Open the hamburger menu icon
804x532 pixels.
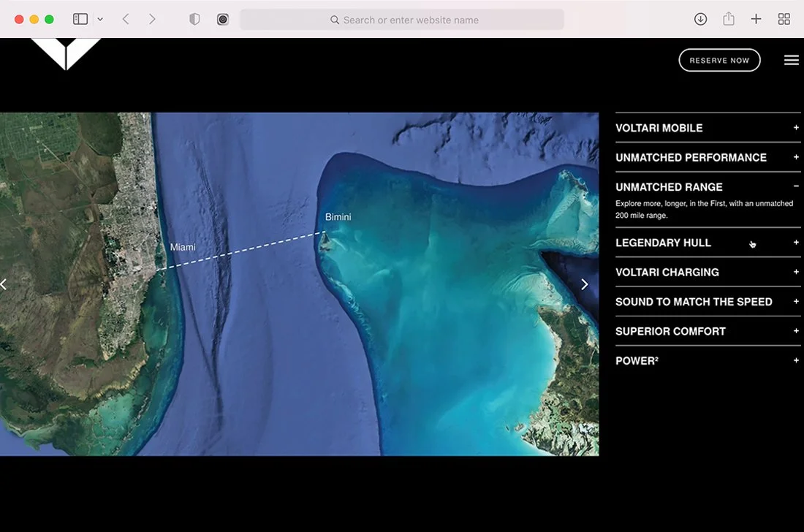tap(791, 60)
